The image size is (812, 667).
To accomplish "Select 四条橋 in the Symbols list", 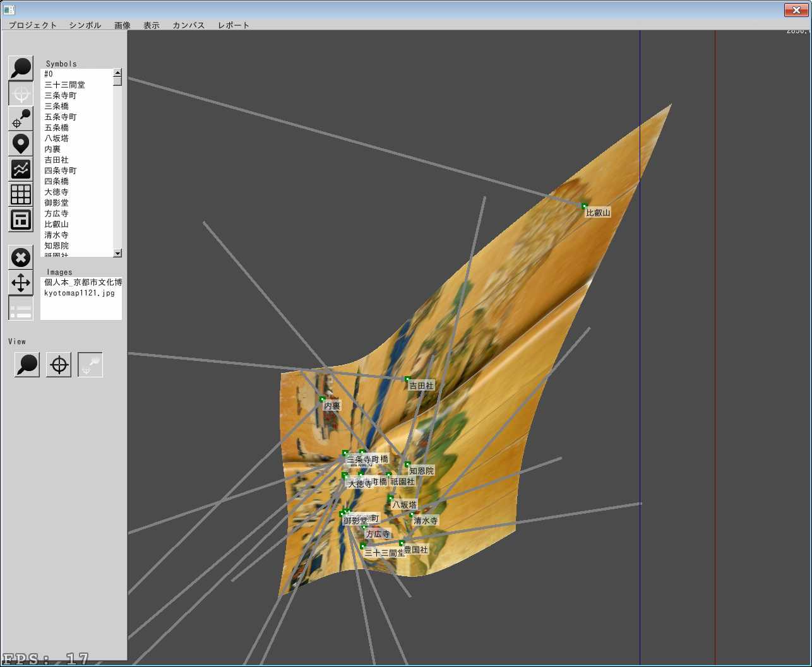I will coord(76,181).
